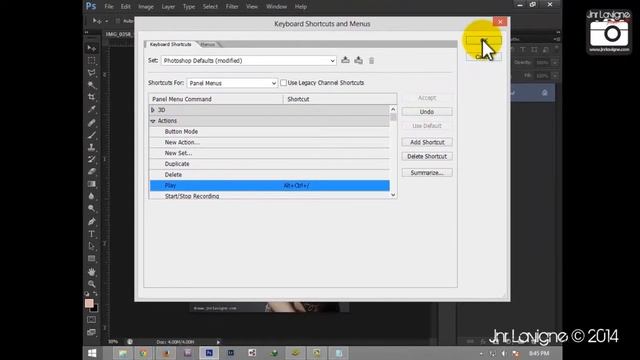Create new set from current shortcuts icon
The image size is (640, 360).
coord(358,60)
